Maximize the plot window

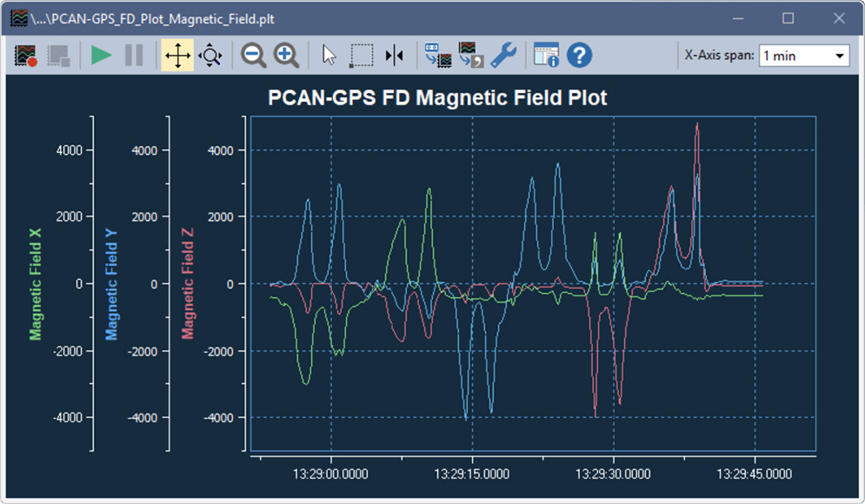coord(788,18)
